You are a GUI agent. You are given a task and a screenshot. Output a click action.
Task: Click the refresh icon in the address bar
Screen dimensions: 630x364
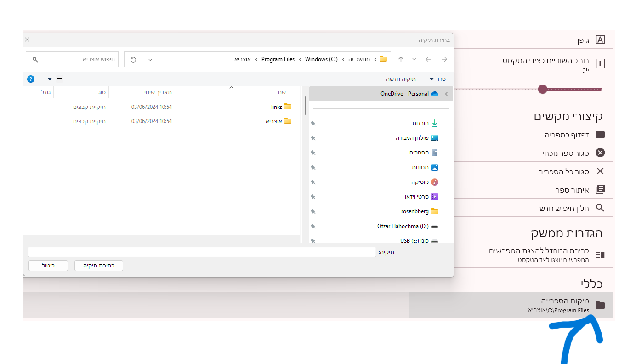click(133, 59)
